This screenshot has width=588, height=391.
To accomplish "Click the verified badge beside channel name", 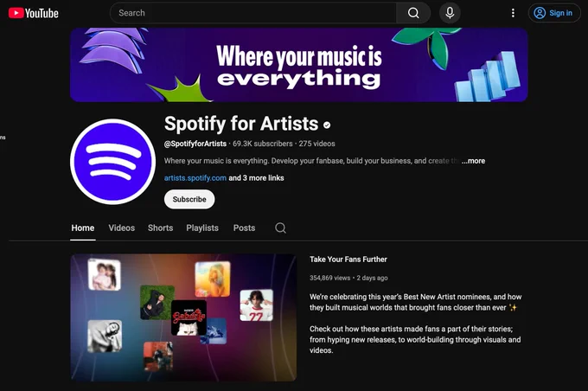I will click(327, 125).
